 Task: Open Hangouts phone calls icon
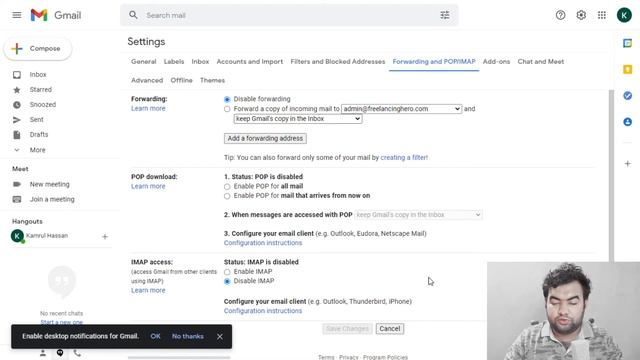[x=78, y=353]
